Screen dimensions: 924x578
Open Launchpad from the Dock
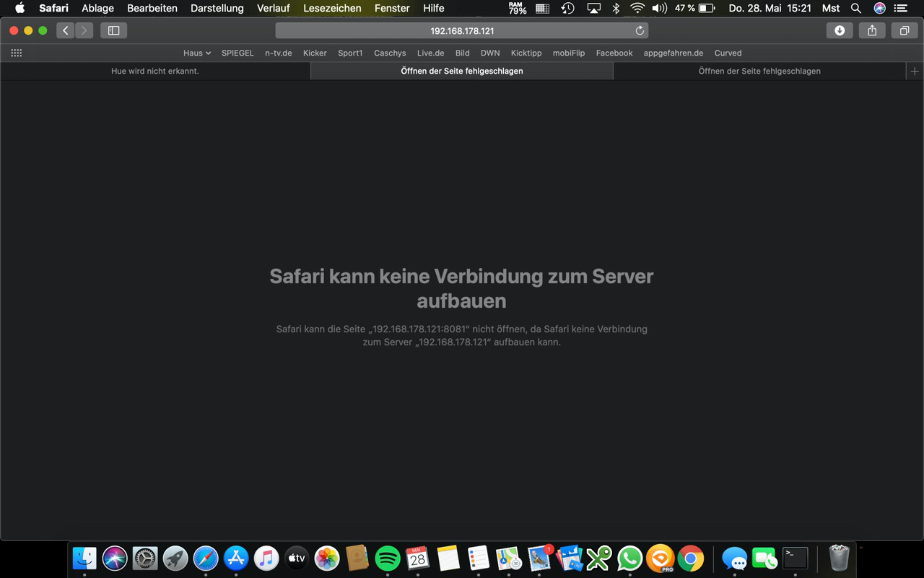175,558
